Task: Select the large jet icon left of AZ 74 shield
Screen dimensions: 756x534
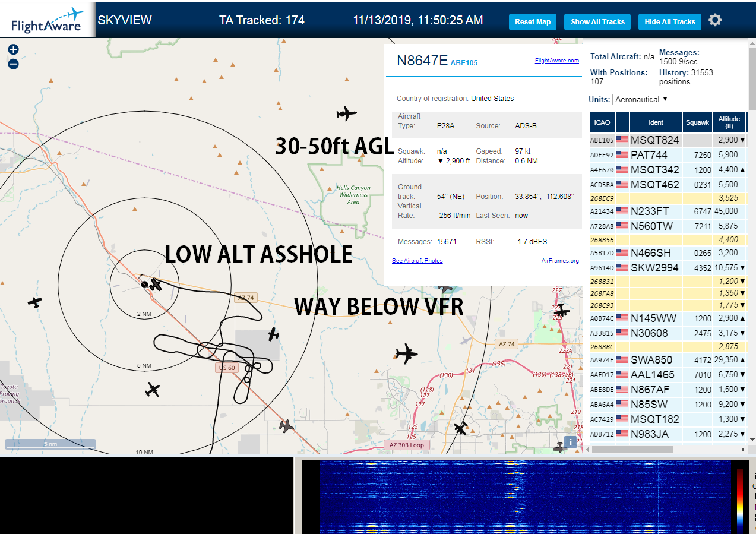Action: 407,354
